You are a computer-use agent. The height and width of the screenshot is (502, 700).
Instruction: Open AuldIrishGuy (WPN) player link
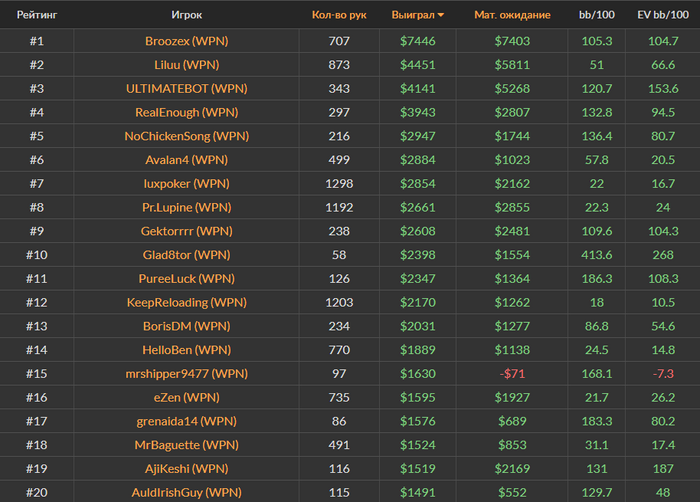coord(187,491)
